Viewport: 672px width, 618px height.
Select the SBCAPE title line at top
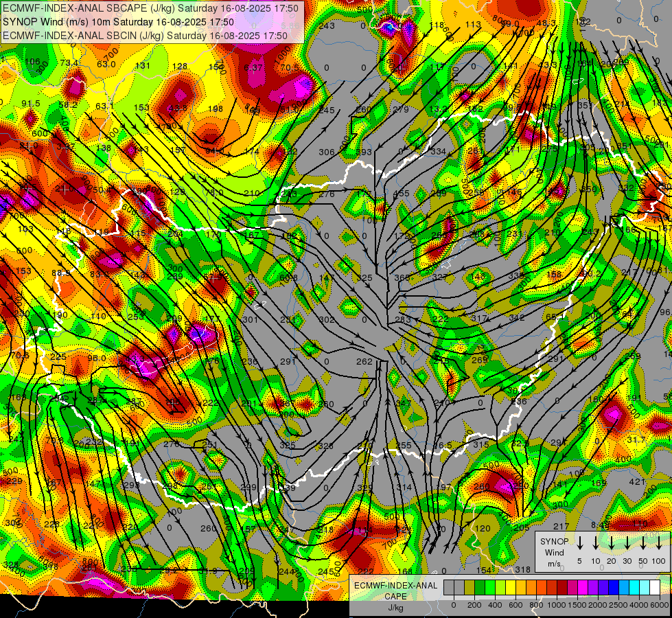click(150, 8)
